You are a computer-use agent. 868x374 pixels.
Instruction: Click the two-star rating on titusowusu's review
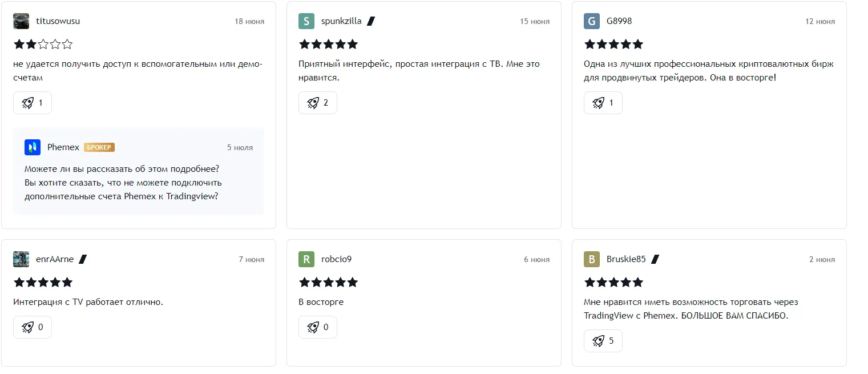coord(43,44)
